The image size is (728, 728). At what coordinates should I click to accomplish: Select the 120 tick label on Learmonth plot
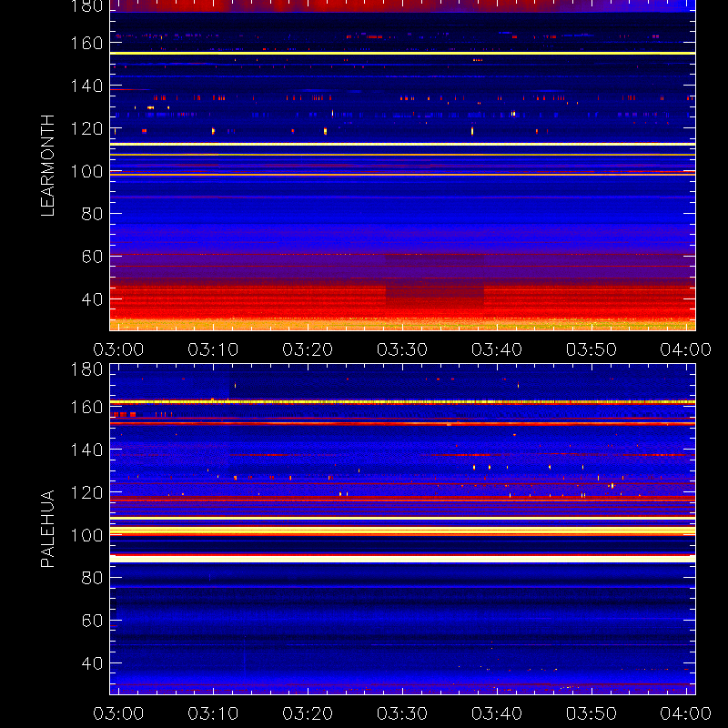86,128
